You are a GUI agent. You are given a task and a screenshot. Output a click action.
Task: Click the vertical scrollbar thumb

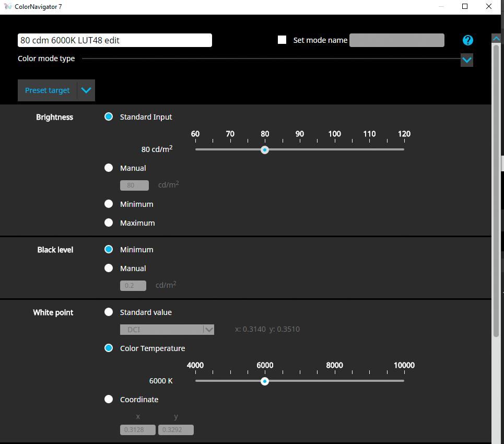[496, 191]
